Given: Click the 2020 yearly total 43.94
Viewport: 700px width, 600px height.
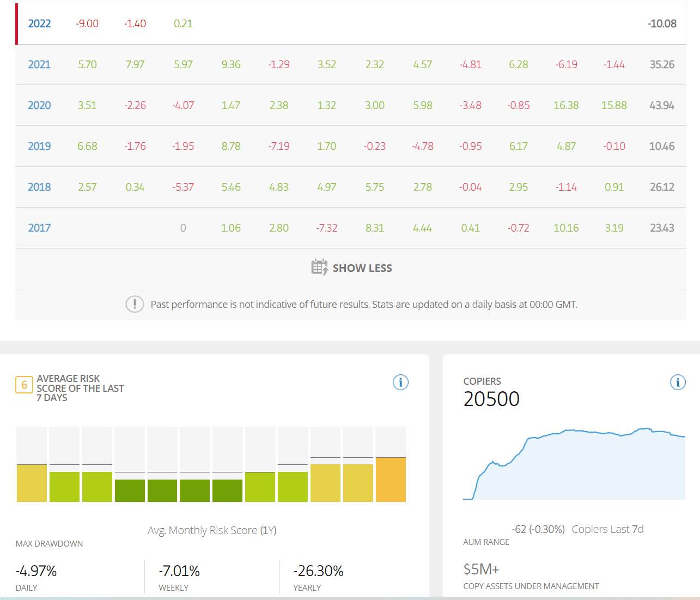Looking at the screenshot, I should [x=662, y=105].
